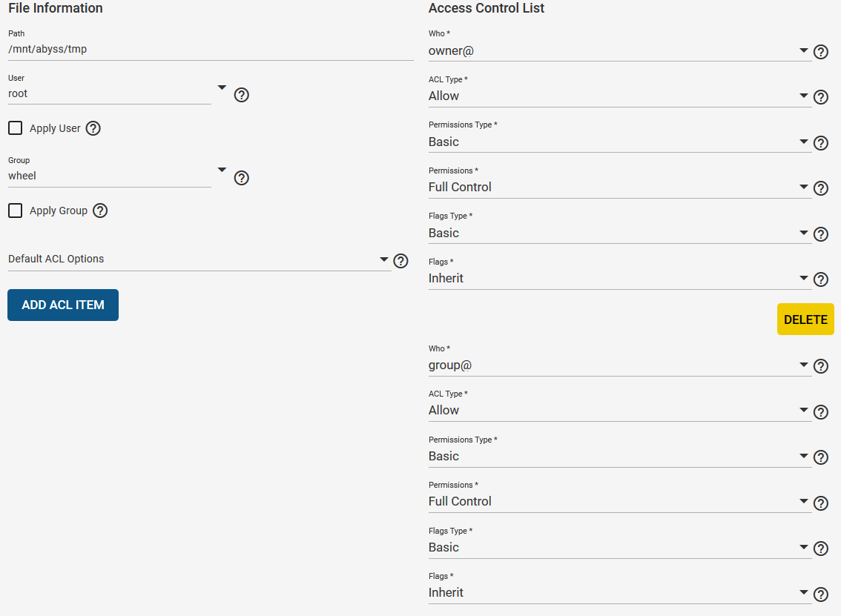841x616 pixels.
Task: Open help for Apply User checkbox
Action: 93,128
